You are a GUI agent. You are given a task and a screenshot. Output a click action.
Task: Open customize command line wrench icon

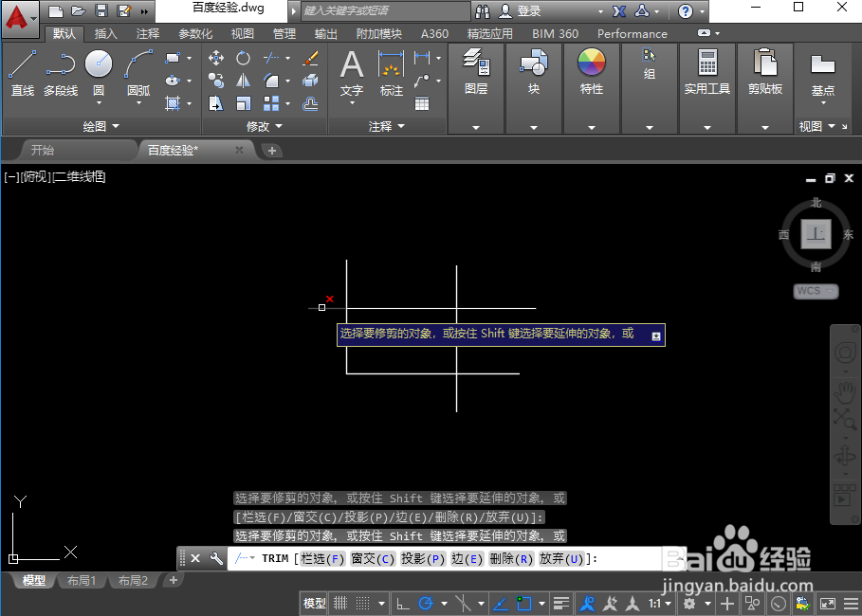click(x=216, y=558)
